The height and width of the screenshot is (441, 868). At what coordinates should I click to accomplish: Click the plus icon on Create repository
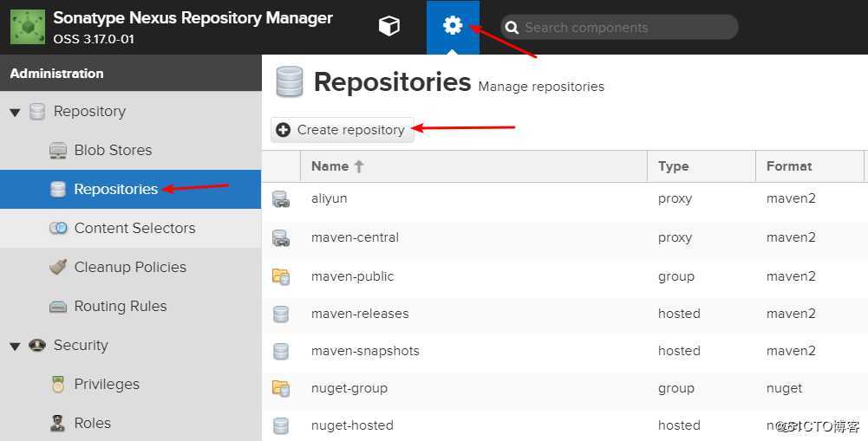tap(283, 130)
